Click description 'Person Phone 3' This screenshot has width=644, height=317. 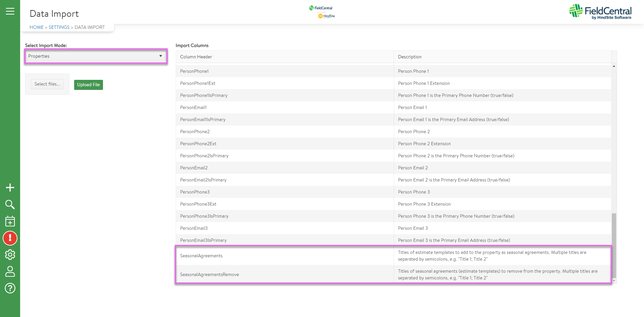414,192
